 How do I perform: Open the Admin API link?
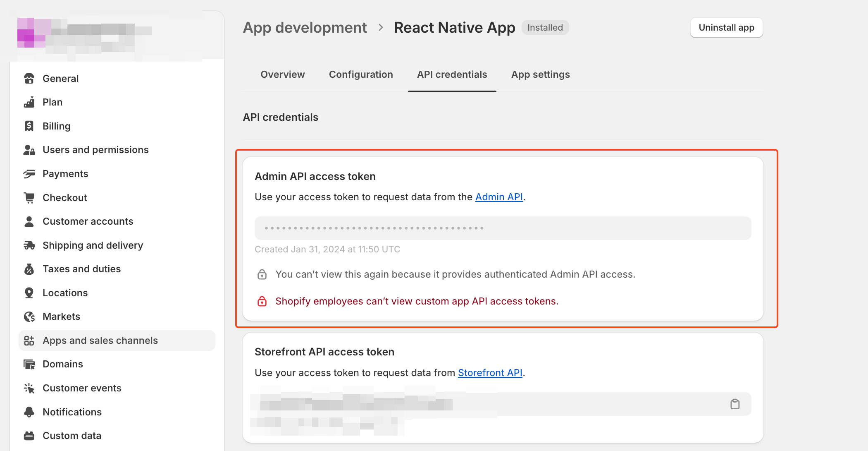(x=498, y=197)
